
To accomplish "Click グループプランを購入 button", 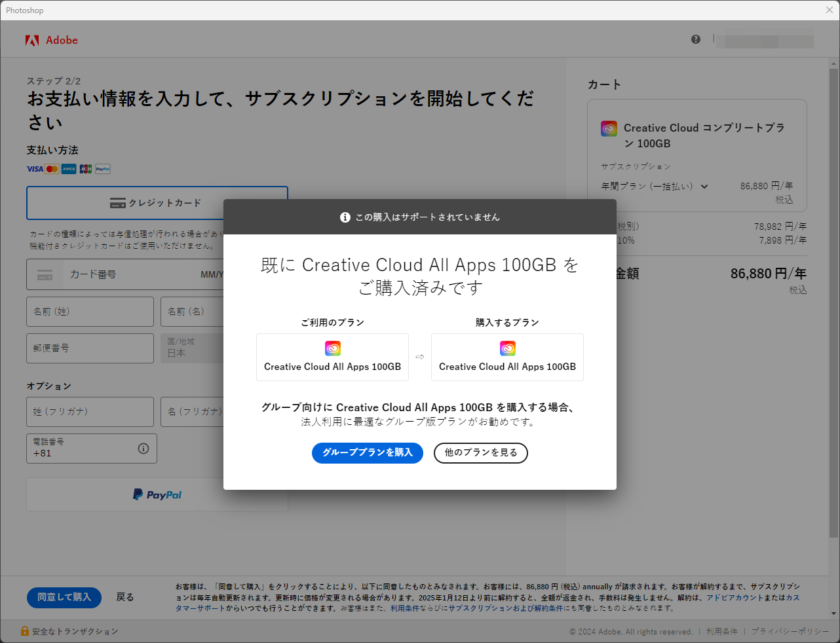I will click(368, 452).
